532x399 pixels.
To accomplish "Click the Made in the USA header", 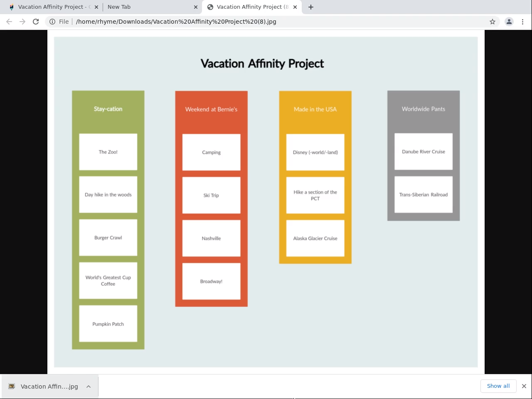I will pos(315,109).
